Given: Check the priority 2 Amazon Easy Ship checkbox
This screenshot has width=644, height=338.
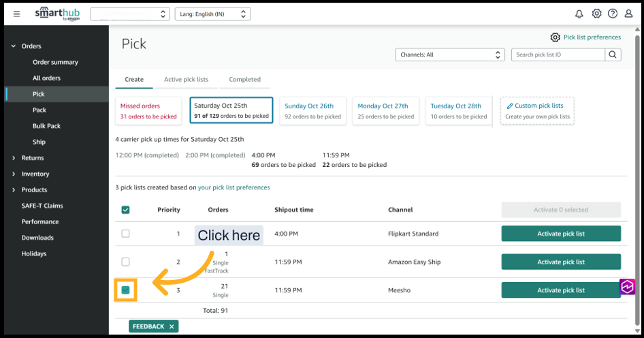Looking at the screenshot, I should [x=125, y=262].
